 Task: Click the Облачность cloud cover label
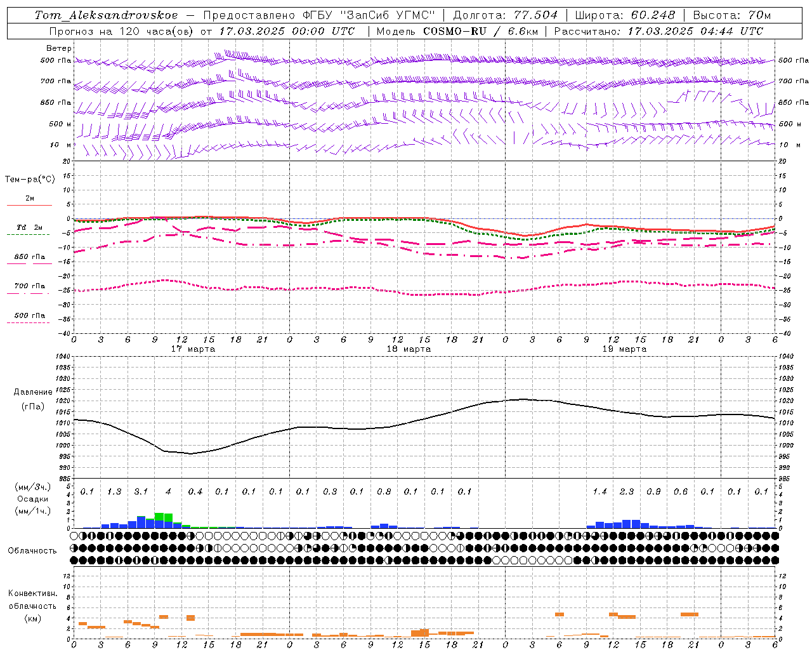pyautogui.click(x=32, y=551)
